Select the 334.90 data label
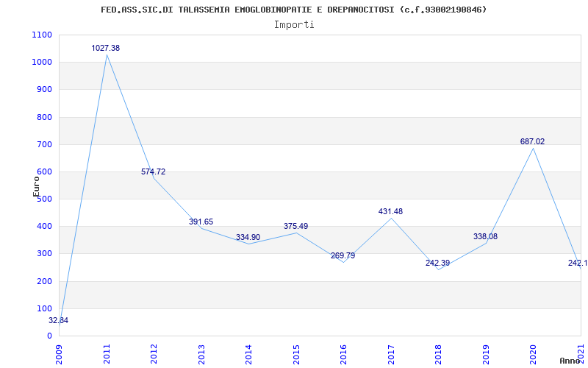 coord(248,237)
